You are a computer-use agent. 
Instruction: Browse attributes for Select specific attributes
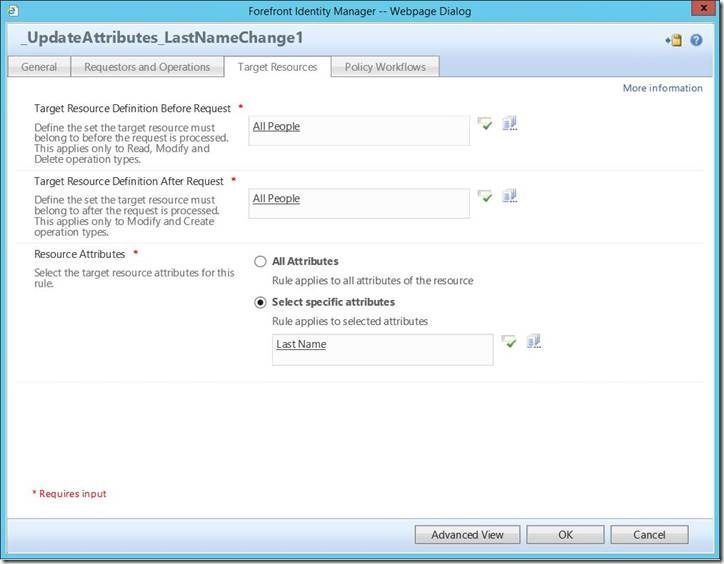[534, 341]
